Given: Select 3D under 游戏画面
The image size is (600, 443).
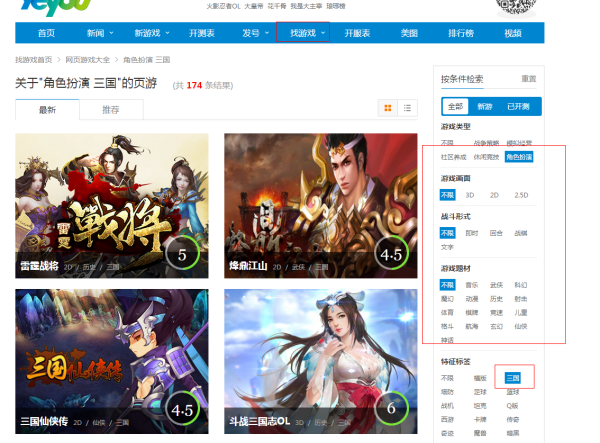Looking at the screenshot, I should [470, 195].
